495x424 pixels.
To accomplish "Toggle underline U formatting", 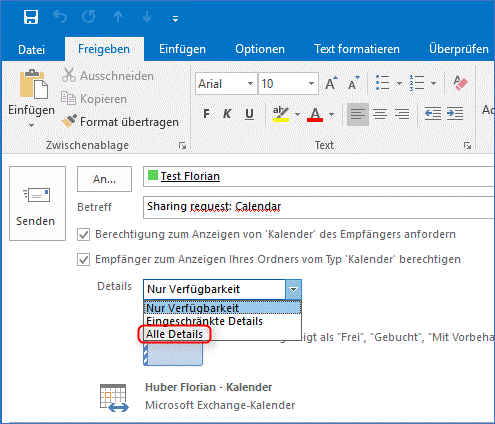I will click(249, 114).
